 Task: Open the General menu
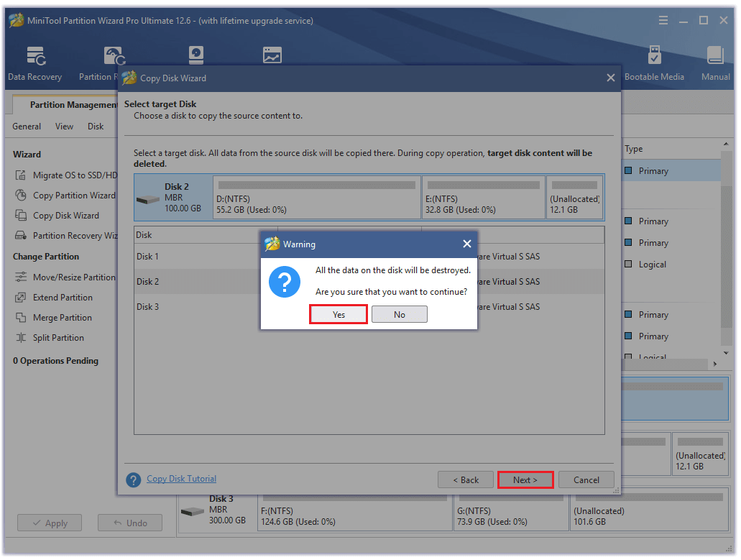click(27, 127)
